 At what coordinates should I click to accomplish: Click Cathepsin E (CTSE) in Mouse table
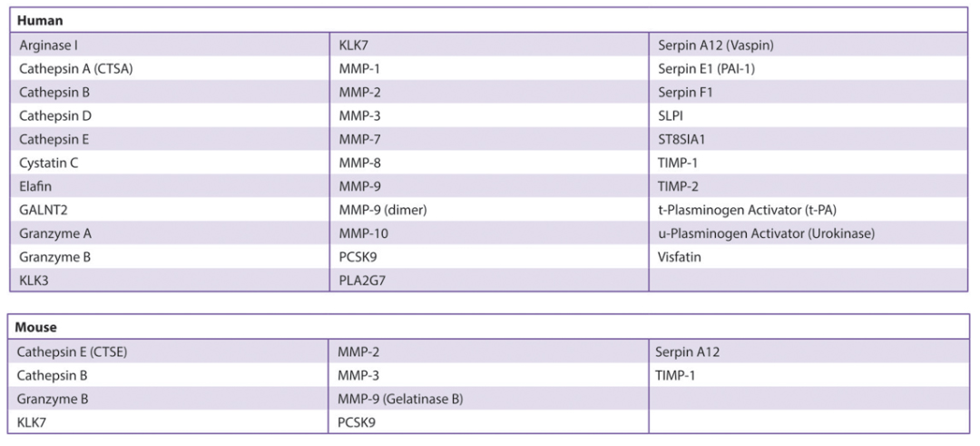[x=72, y=352]
